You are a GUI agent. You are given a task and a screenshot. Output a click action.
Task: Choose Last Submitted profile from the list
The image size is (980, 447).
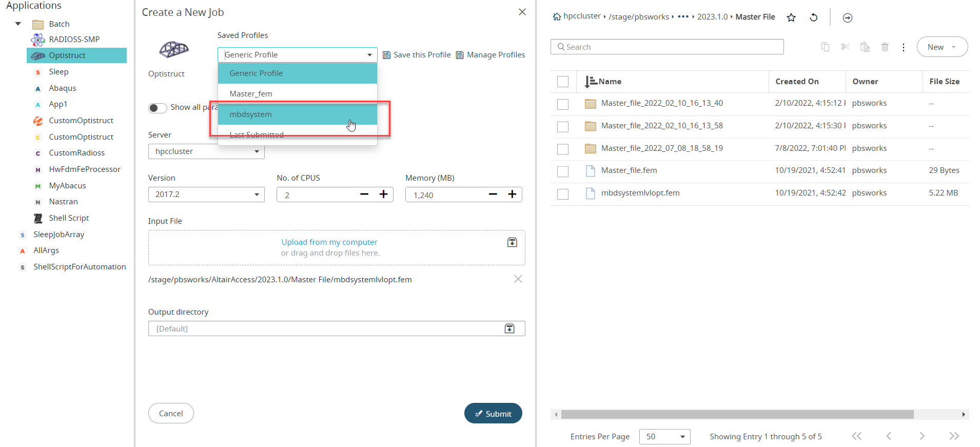point(298,135)
